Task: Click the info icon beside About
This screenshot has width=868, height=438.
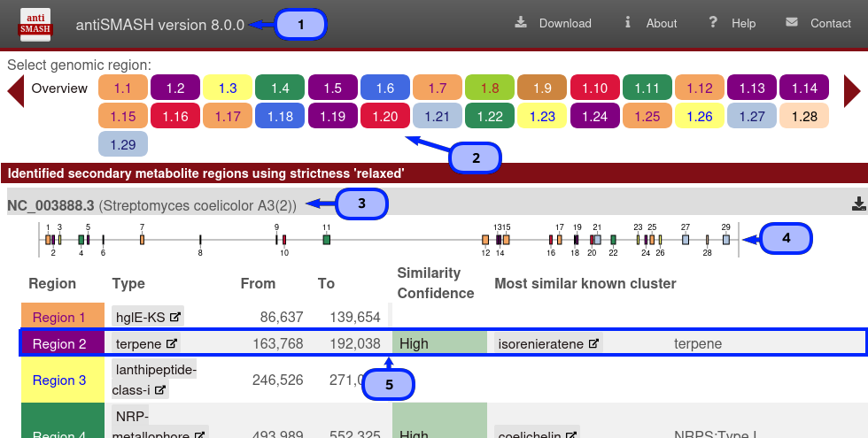Action: (x=628, y=22)
